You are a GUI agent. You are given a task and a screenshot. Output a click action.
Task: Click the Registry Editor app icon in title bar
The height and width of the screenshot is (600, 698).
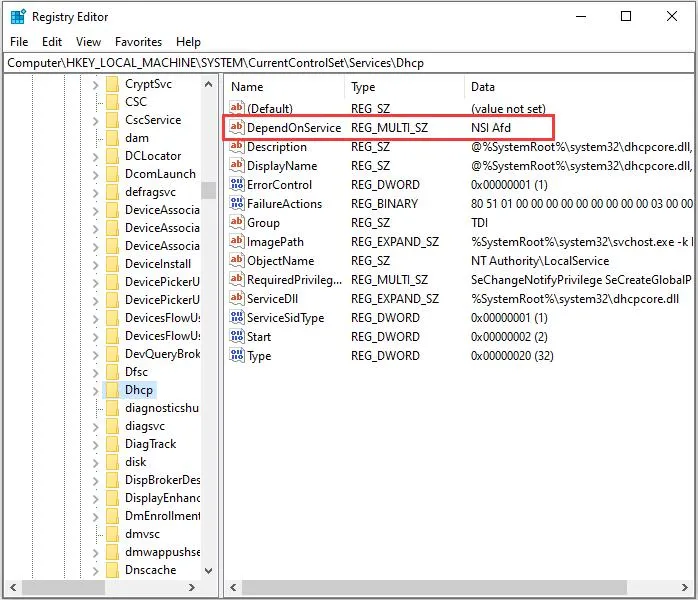[x=18, y=17]
